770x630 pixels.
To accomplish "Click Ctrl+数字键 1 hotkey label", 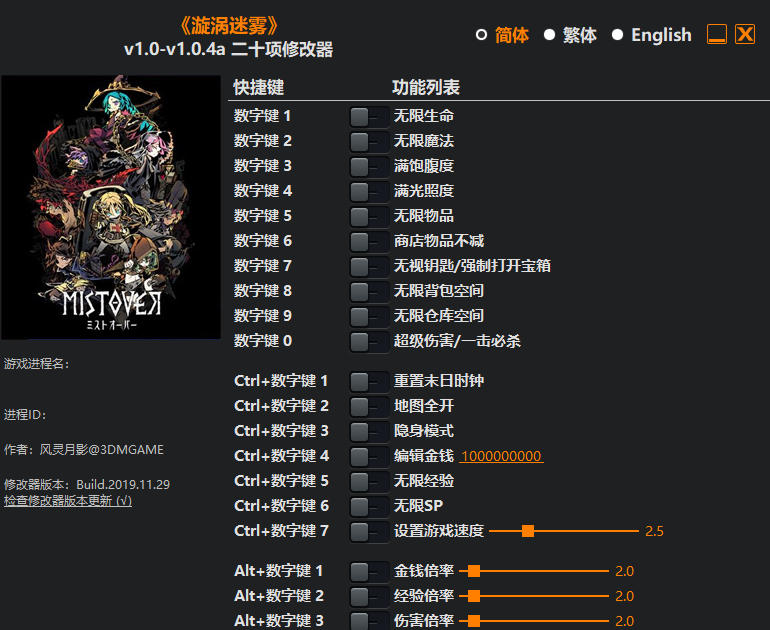I will point(281,381).
